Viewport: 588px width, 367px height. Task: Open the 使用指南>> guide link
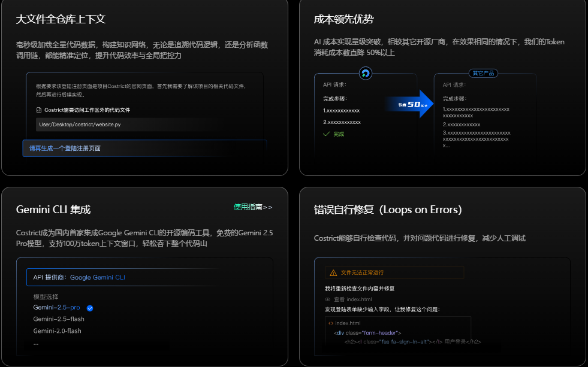253,207
